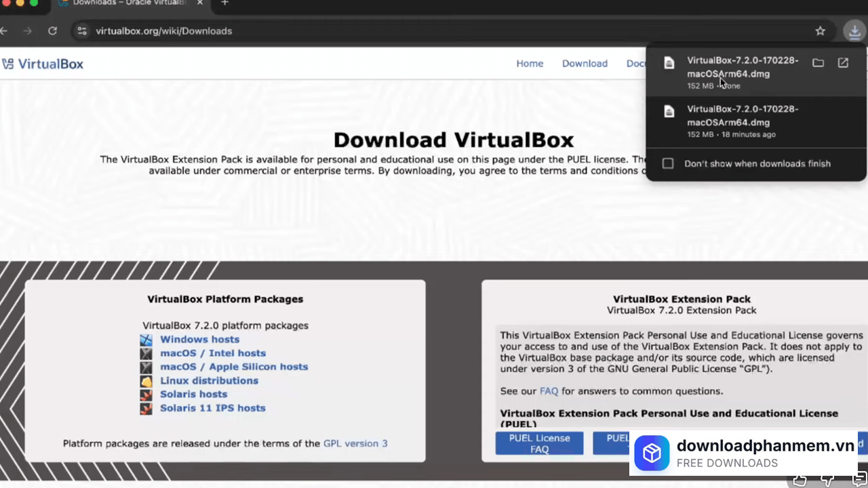Bookmark this page with the star icon

pos(820,31)
